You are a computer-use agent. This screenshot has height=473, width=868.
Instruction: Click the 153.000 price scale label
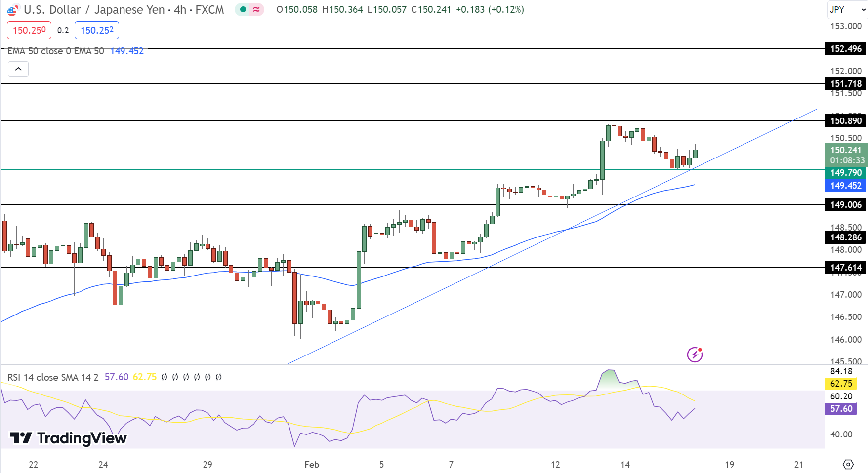click(x=846, y=26)
